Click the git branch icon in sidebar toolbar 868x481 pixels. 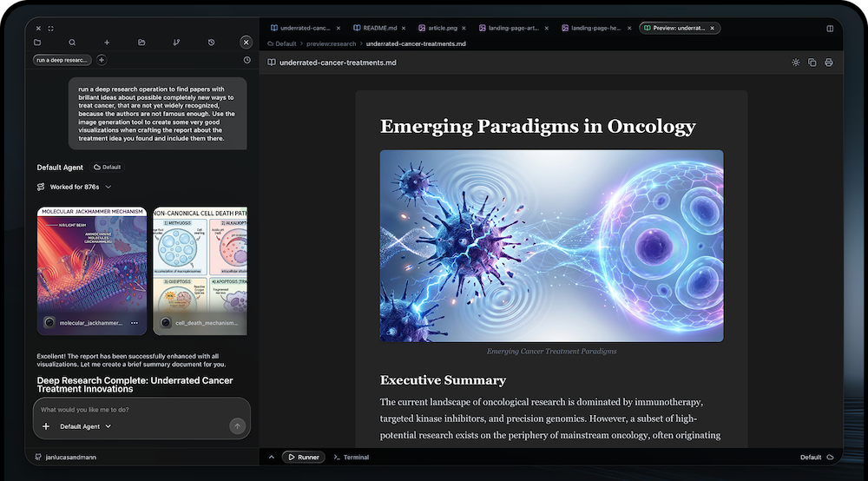click(177, 42)
